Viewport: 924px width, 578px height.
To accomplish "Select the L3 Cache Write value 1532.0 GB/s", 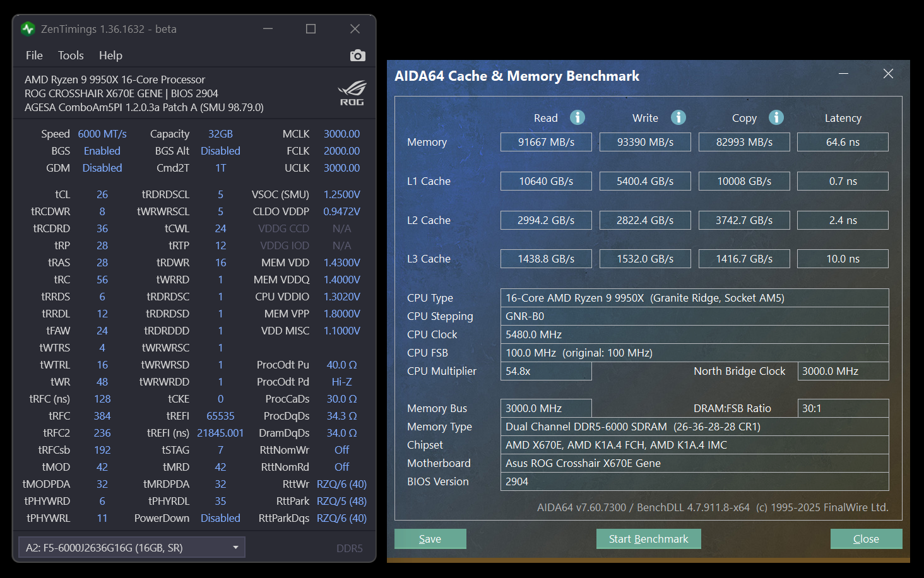I will [x=645, y=259].
